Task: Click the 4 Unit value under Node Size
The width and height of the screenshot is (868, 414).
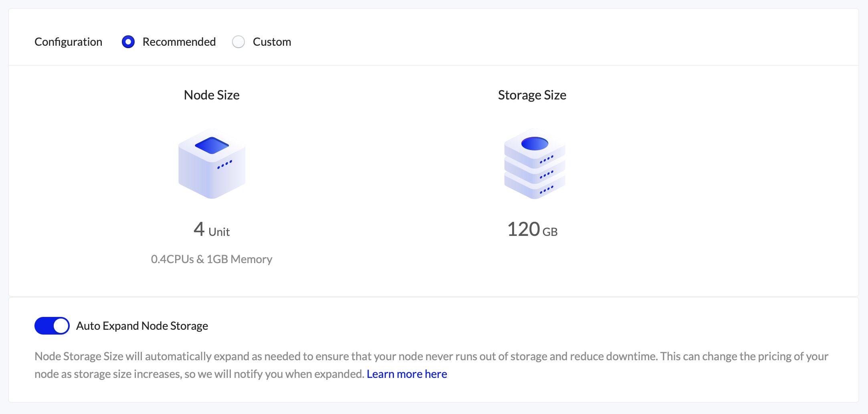Action: click(212, 229)
